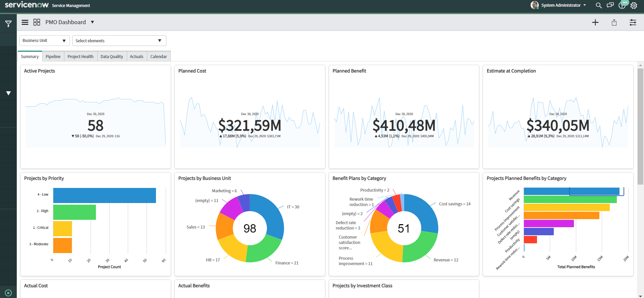The width and height of the screenshot is (644, 298).
Task: Open Projects by Investment Class widget title
Action: 362,286
